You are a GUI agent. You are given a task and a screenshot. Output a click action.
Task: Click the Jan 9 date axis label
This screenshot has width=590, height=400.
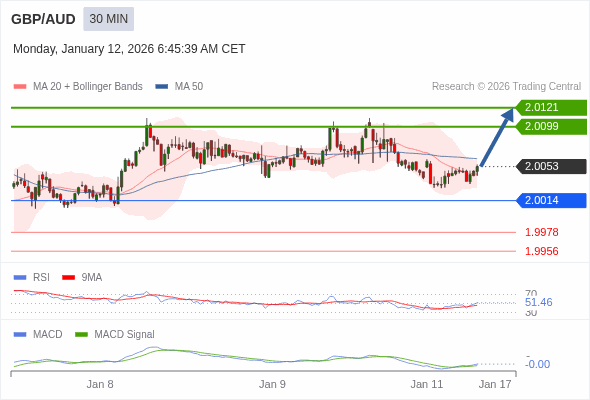click(x=272, y=384)
